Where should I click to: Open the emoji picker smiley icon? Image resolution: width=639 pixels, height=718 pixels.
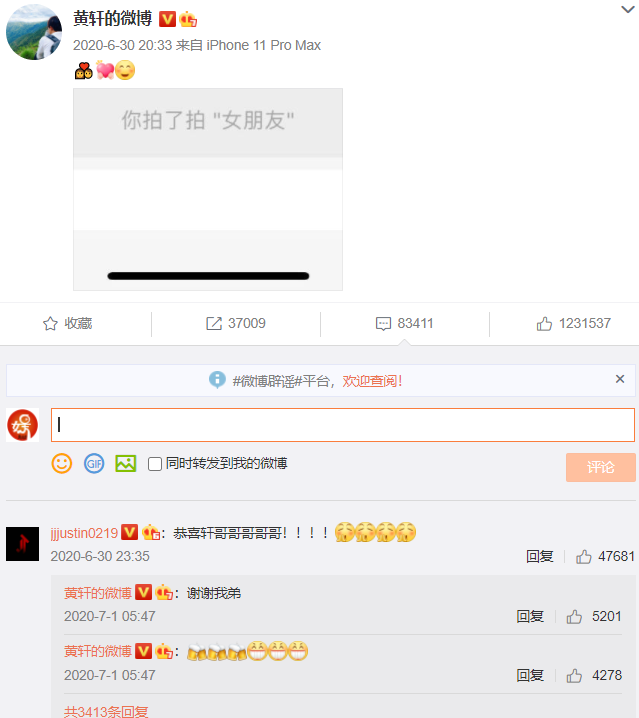coord(62,463)
